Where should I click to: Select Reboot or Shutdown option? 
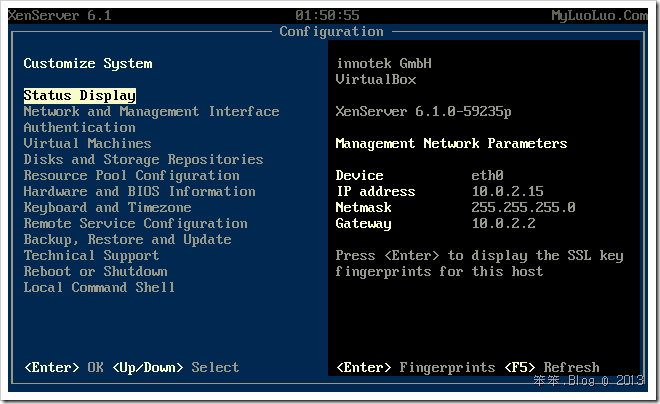click(96, 271)
